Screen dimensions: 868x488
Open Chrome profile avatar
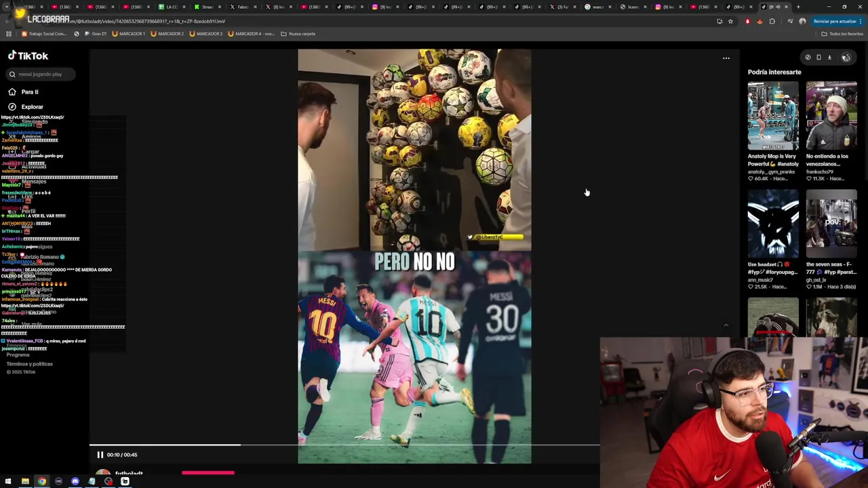click(x=802, y=22)
